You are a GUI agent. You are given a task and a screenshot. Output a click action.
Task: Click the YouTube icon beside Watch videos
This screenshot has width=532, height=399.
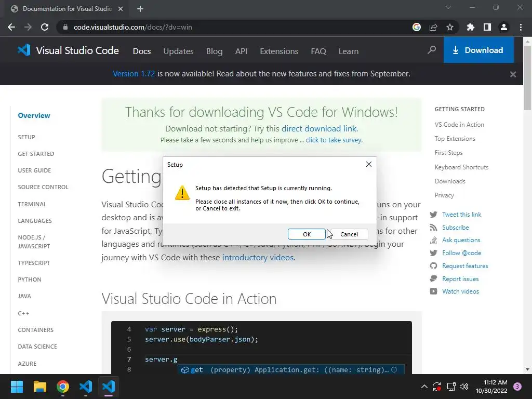[x=433, y=291]
